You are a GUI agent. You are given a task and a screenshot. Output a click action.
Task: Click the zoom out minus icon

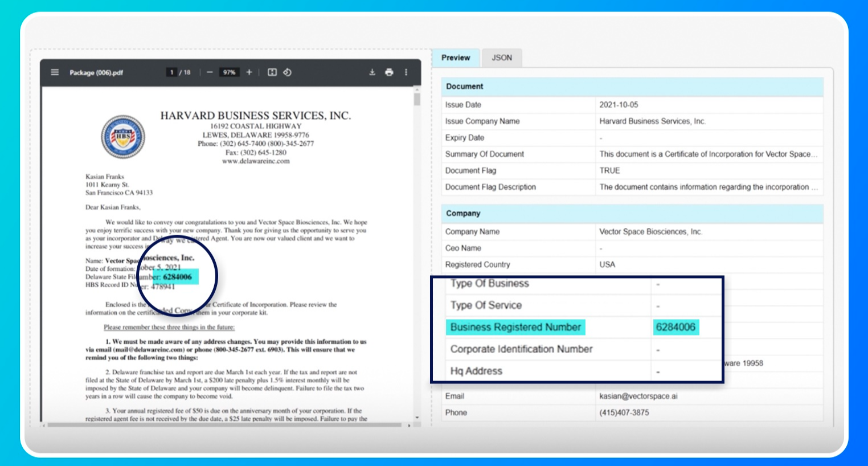(210, 72)
